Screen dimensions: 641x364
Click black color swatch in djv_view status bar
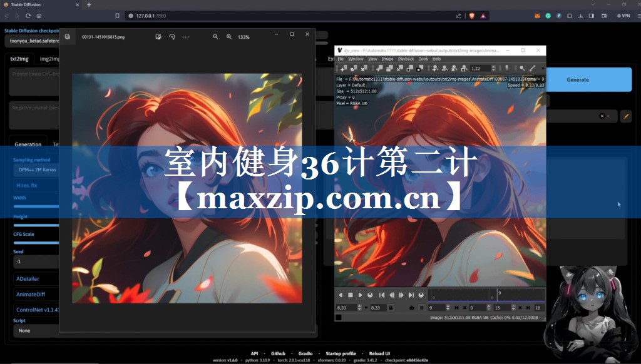click(339, 318)
